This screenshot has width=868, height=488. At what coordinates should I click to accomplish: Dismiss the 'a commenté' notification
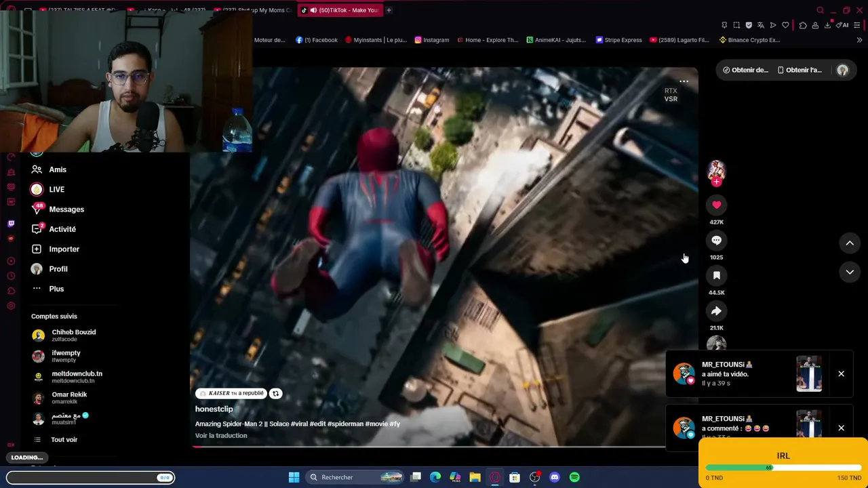[x=841, y=428]
